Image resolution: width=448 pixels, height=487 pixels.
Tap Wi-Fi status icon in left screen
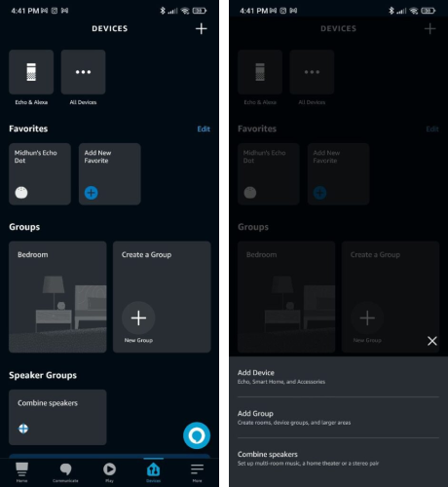pos(185,11)
